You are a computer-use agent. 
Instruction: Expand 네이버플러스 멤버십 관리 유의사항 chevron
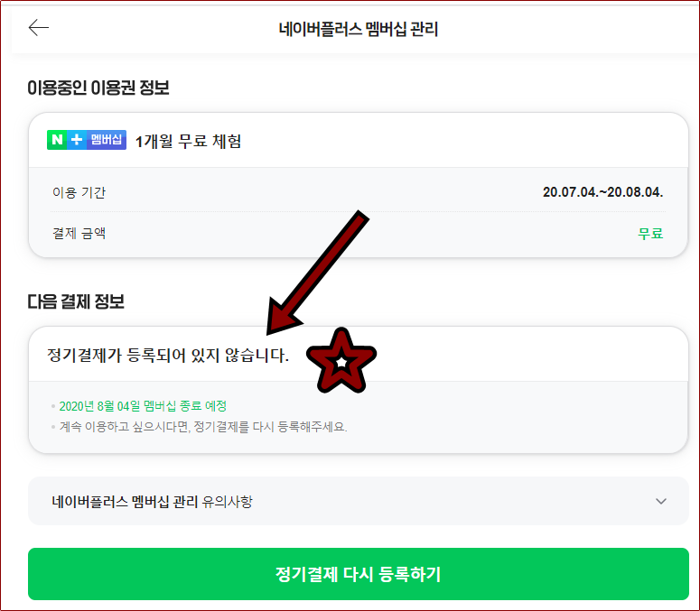pyautogui.click(x=661, y=501)
